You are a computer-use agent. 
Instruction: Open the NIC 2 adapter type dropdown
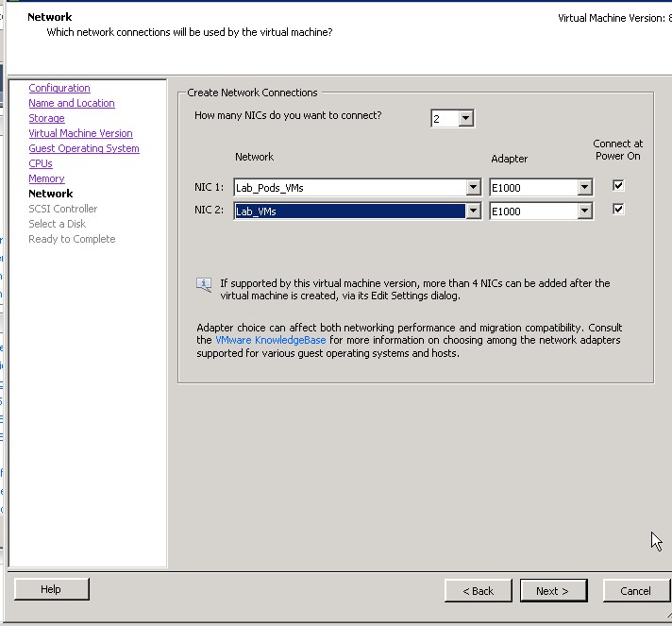584,211
